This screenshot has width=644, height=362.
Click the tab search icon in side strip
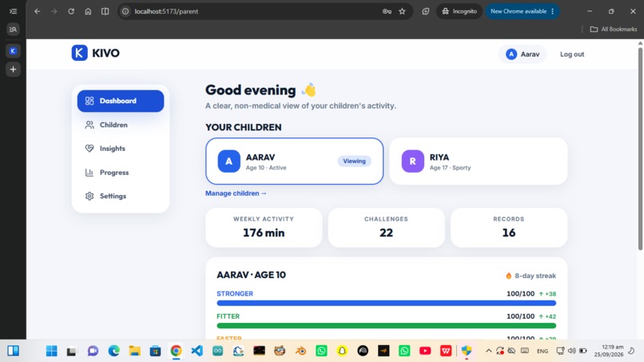(x=13, y=30)
